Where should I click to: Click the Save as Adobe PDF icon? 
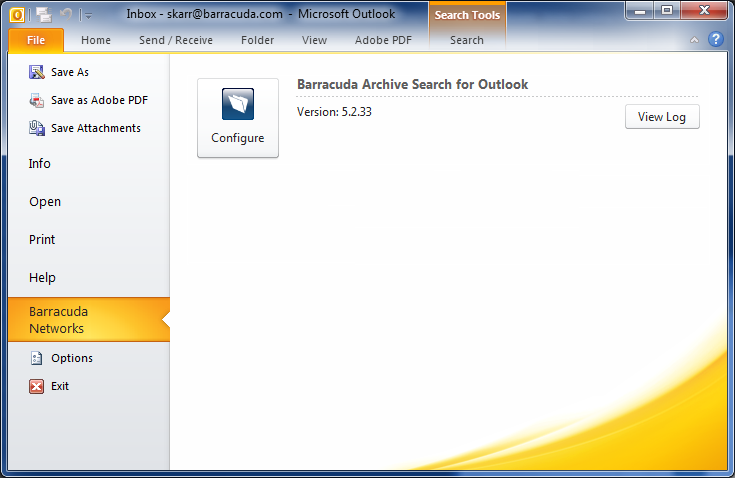click(x=37, y=100)
